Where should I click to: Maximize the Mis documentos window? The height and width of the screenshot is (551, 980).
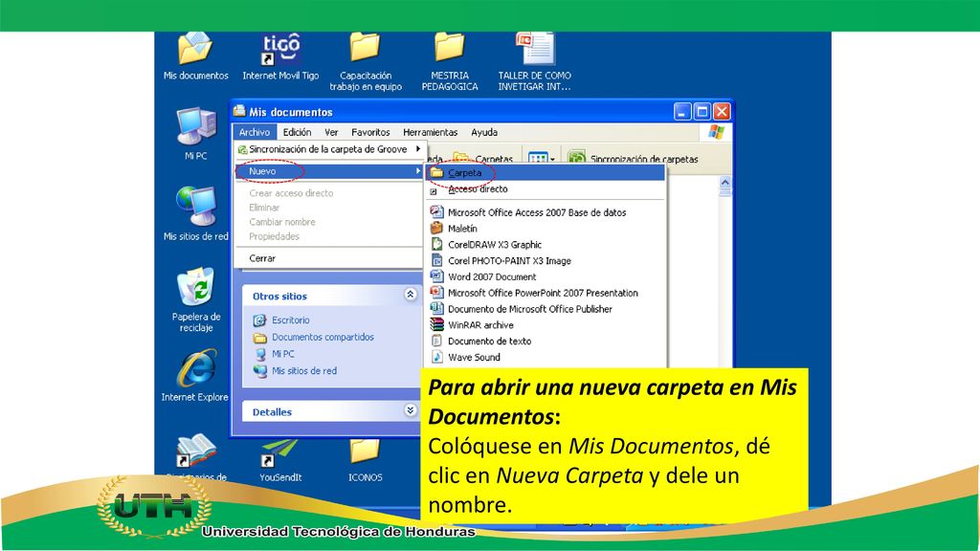[702, 112]
